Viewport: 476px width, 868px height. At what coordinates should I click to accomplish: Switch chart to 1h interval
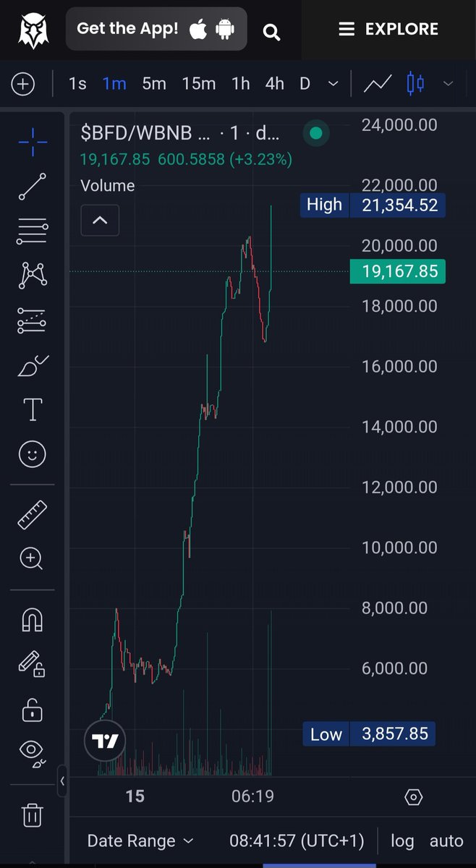241,84
